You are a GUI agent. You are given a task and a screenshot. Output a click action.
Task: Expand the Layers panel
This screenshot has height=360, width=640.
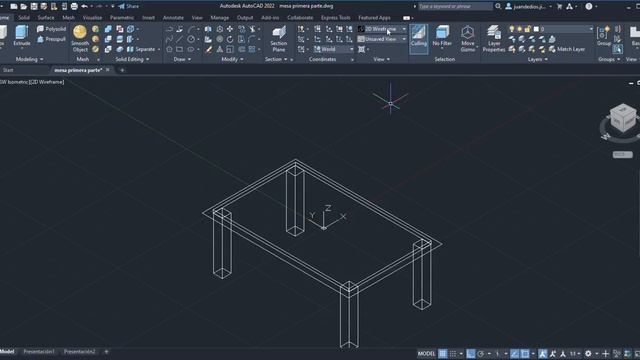pyautogui.click(x=538, y=60)
